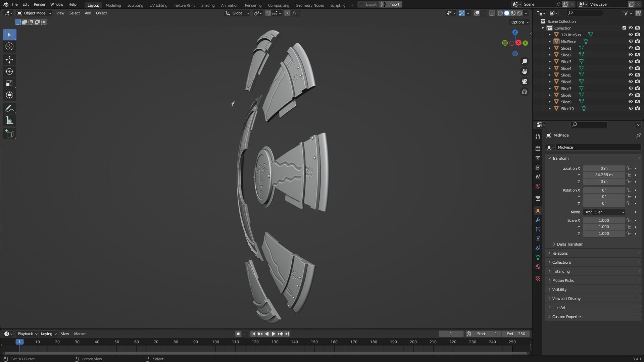Open the Render properties tab
This screenshot has width=644, height=362.
click(538, 148)
